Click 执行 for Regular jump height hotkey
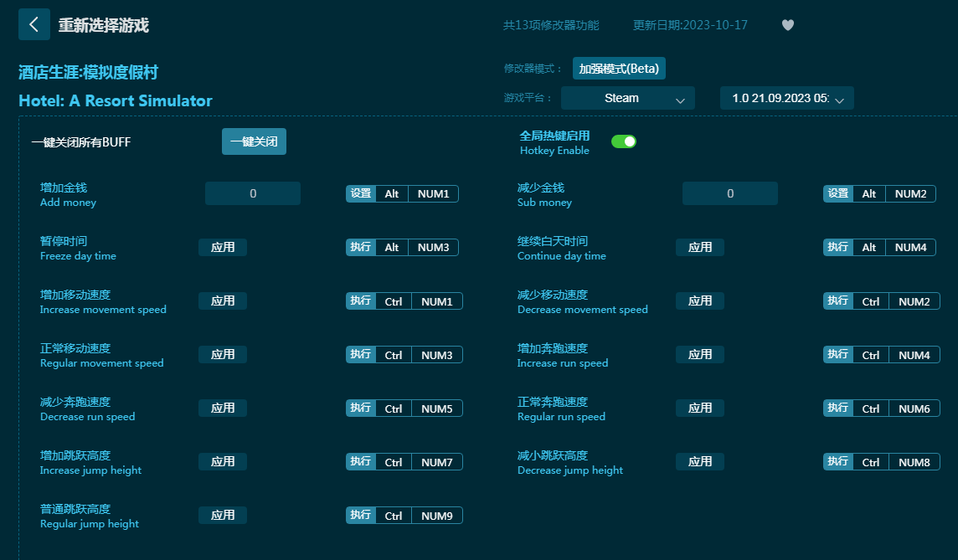Screen dimensions: 958x560 pos(360,516)
